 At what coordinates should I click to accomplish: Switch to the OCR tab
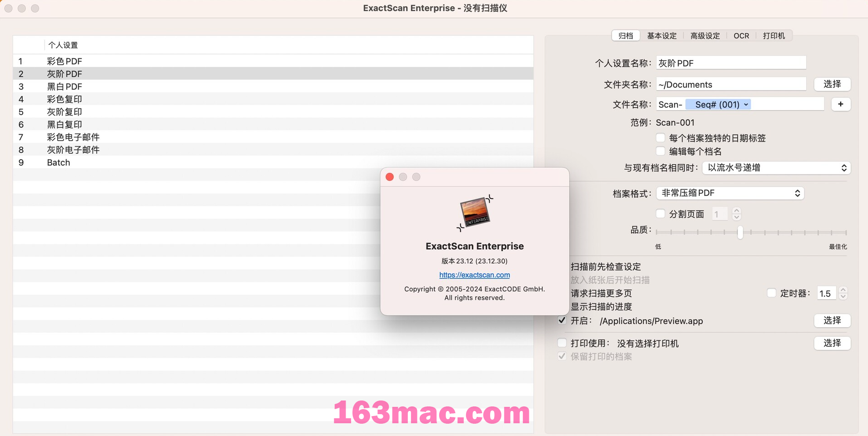(x=741, y=35)
